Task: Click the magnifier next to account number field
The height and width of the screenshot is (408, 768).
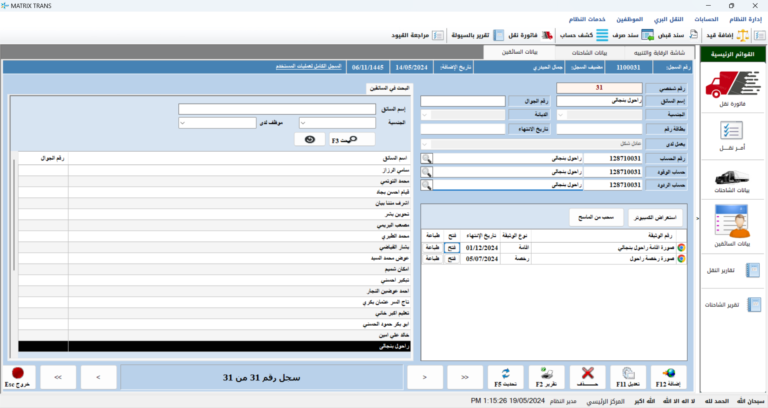Action: pyautogui.click(x=427, y=158)
